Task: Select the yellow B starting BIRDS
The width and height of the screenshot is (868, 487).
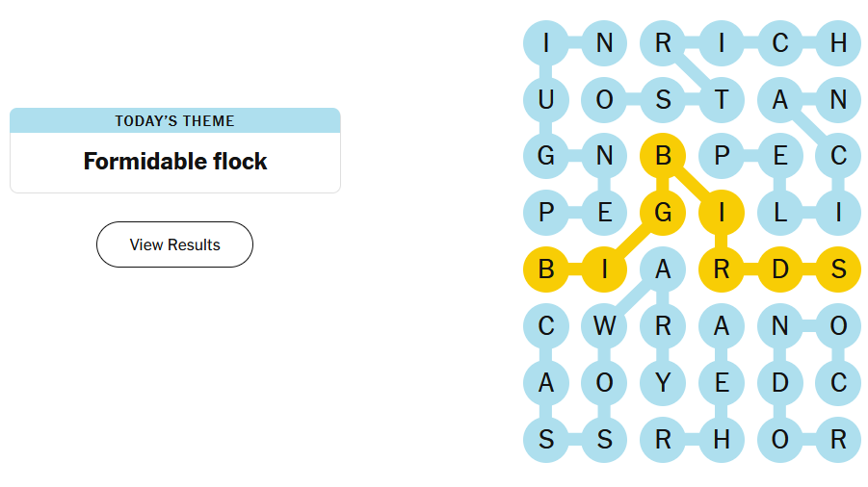Action: click(663, 156)
